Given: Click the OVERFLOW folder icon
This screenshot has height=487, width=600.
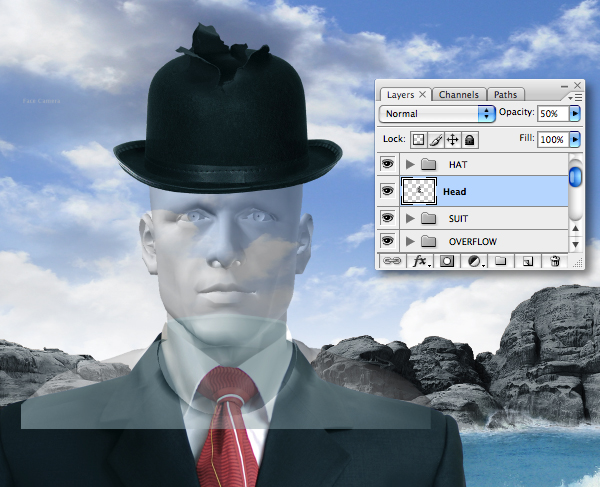Looking at the screenshot, I should point(429,241).
